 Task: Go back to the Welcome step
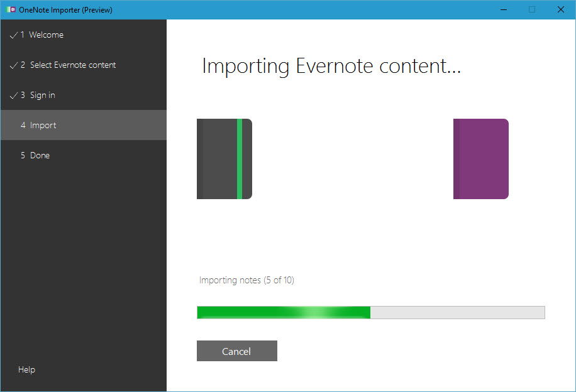[48, 35]
